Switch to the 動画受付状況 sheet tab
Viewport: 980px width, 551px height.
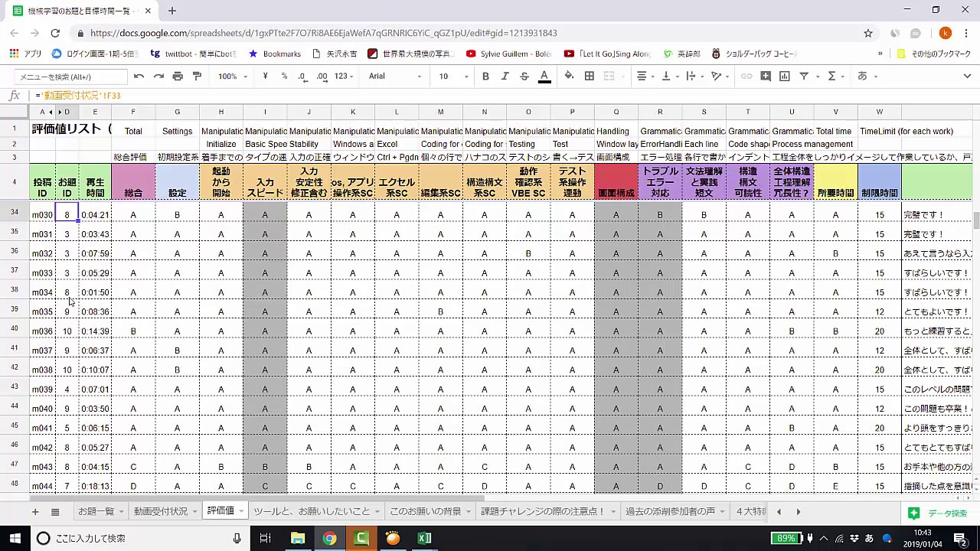pos(160,511)
